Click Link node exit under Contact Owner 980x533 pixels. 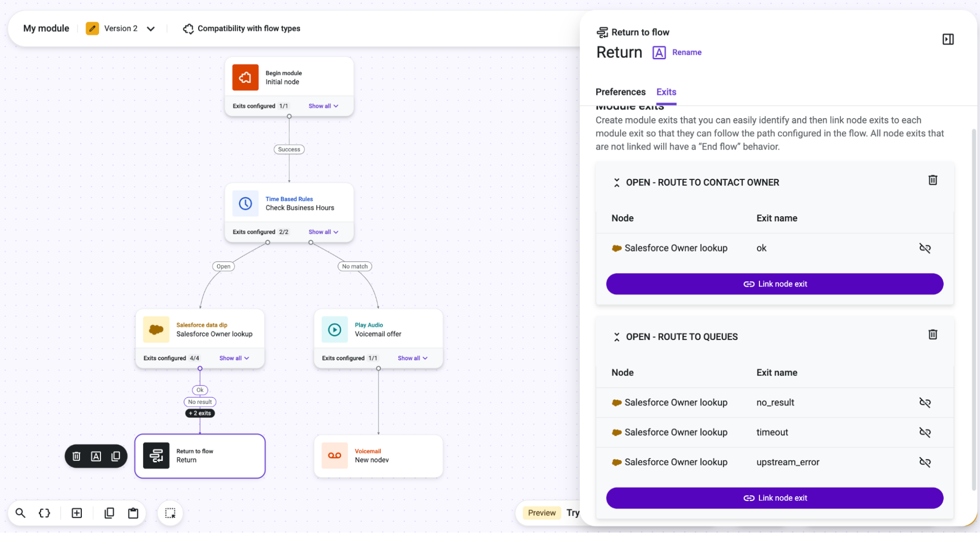coord(774,284)
